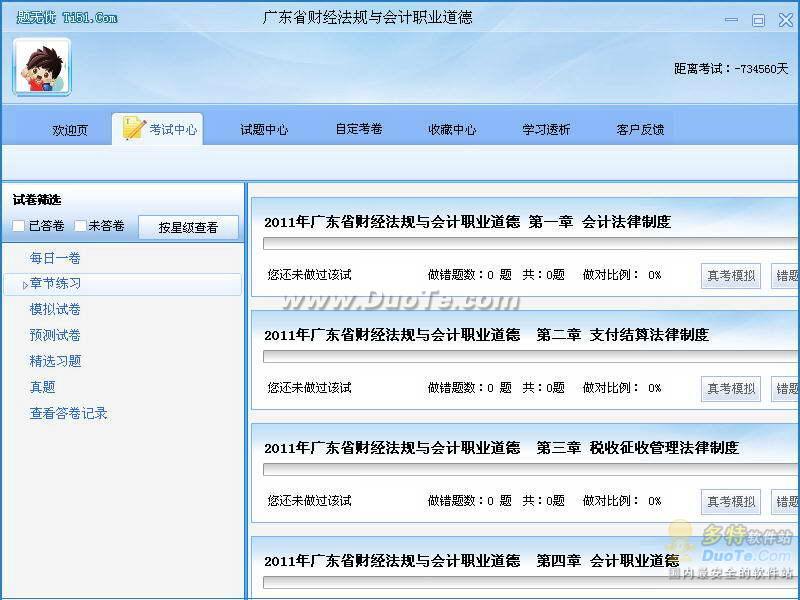This screenshot has height=600, width=800.
Task: Open exam title 第四章 会计职业道德
Action: click(x=472, y=561)
